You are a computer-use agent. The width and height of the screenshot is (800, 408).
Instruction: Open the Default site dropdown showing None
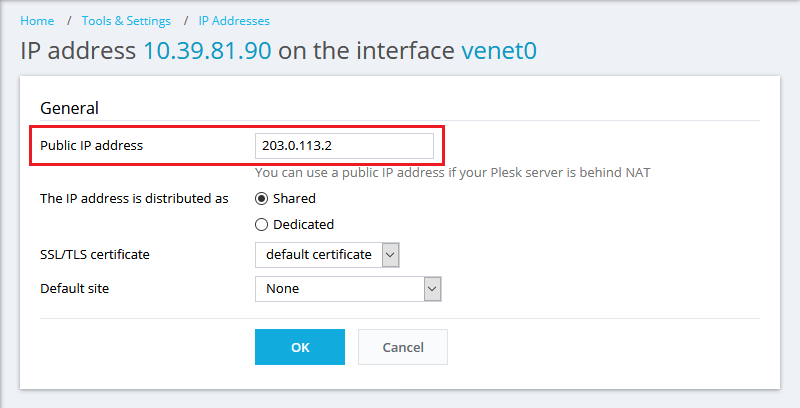tap(348, 289)
